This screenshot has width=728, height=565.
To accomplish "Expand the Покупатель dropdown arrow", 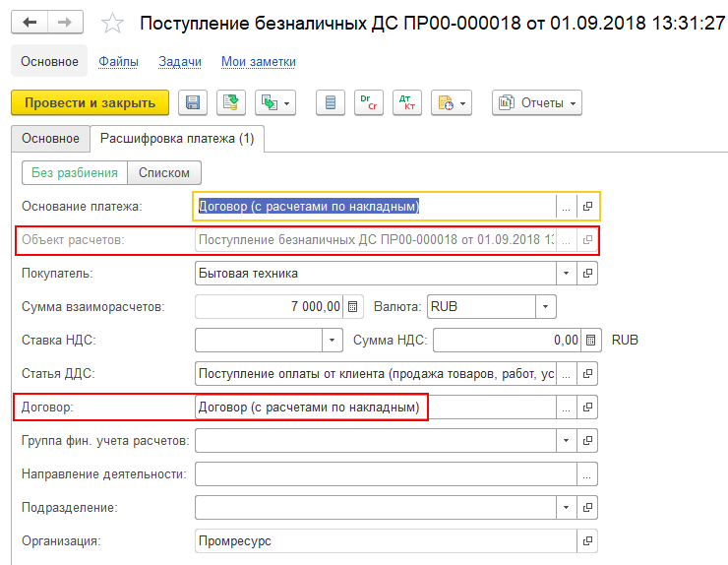I will [x=566, y=274].
